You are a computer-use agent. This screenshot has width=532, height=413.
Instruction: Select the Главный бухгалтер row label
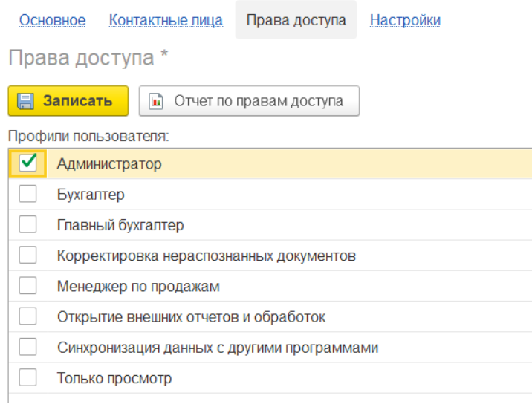point(120,225)
